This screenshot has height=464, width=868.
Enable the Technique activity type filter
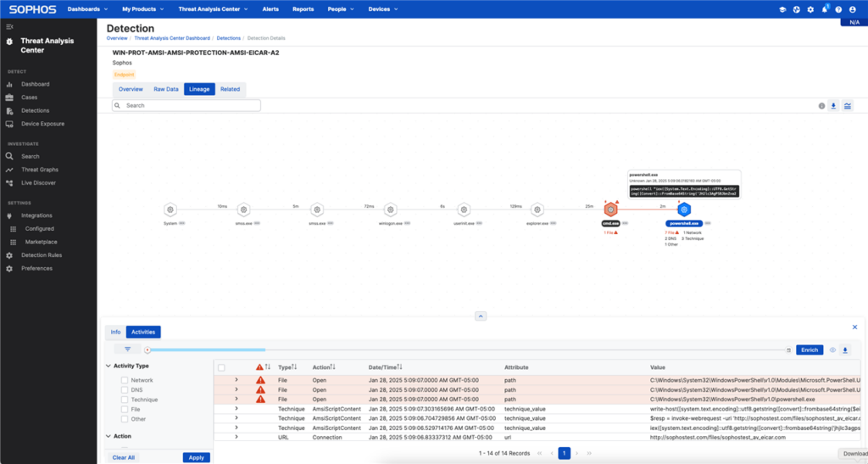tap(125, 400)
